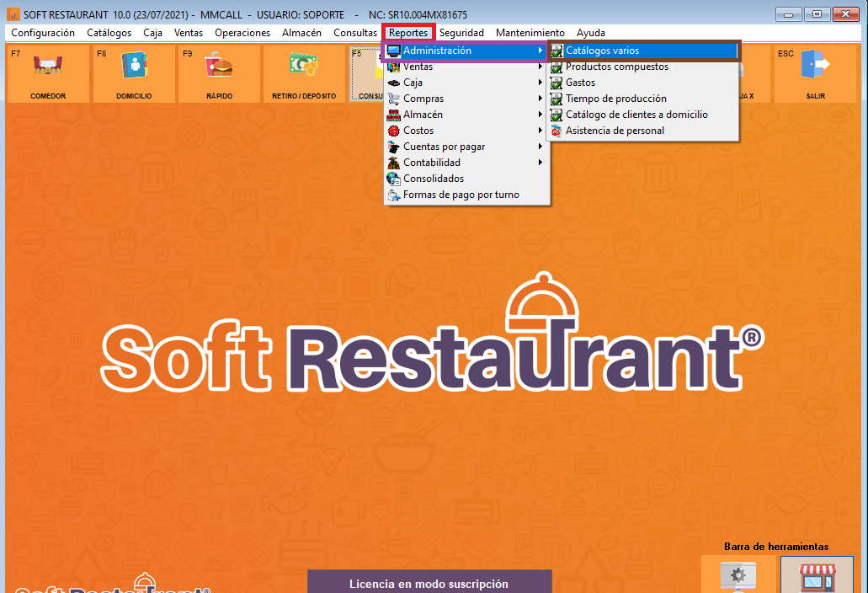Select Productos compuestos report

tap(616, 67)
